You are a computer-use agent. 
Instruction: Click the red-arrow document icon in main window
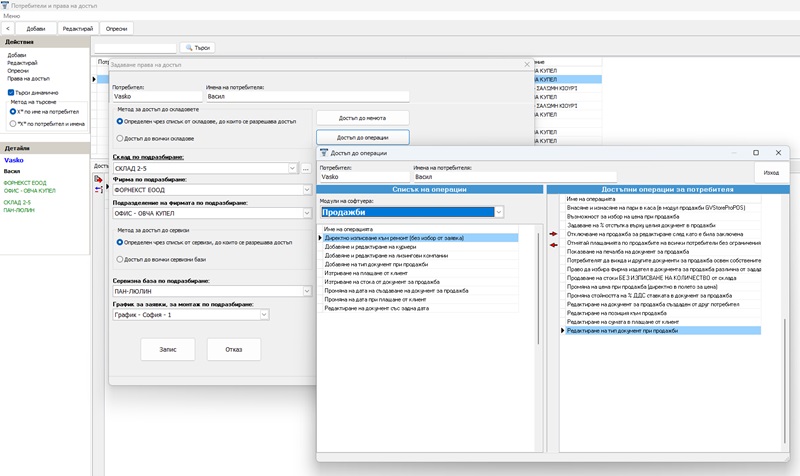[98, 179]
